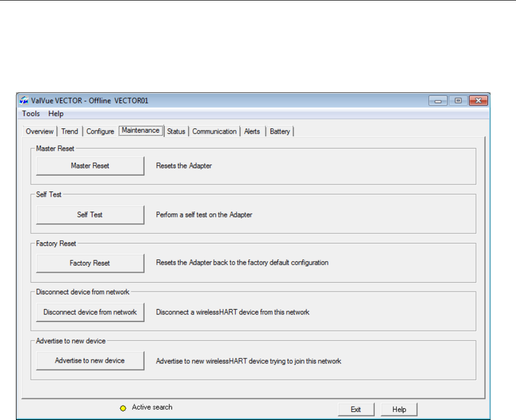Screen dimensions: 516x420
Task: Click the yellow Active search status indicator
Action: click(123, 408)
